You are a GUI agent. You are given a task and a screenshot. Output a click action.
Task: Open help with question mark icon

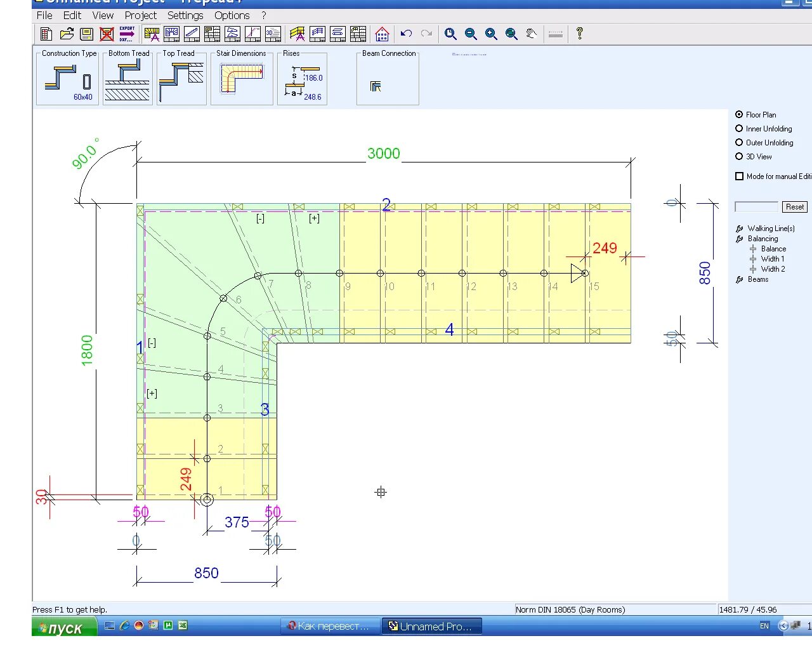[x=579, y=34]
